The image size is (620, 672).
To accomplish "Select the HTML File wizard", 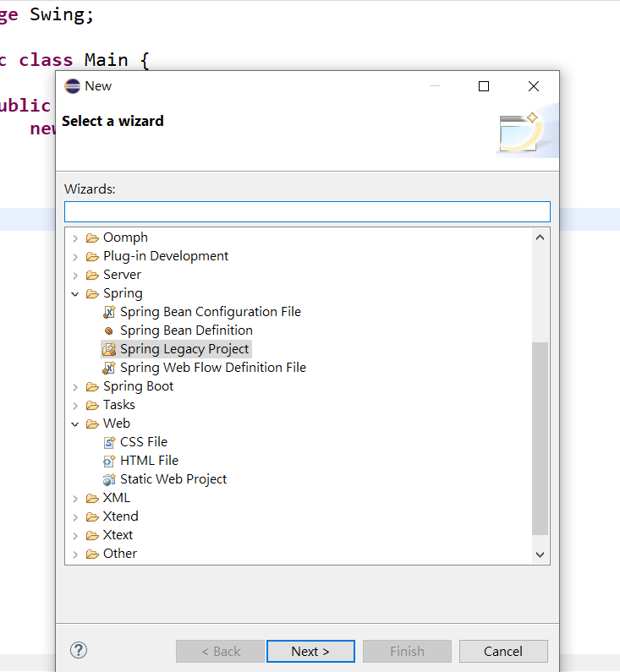I will pos(149,461).
